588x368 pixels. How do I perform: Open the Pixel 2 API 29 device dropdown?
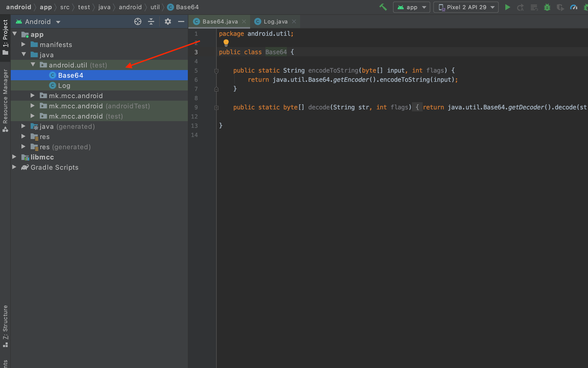pyautogui.click(x=466, y=7)
